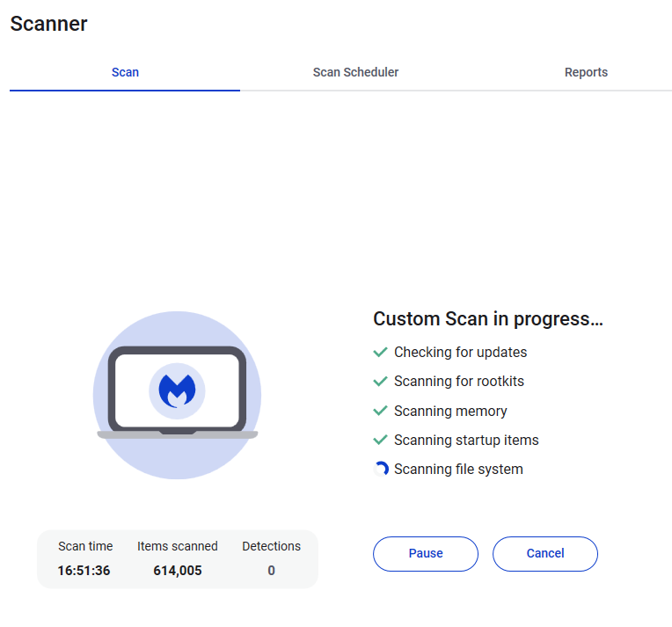Open the Reports tab
This screenshot has width=672, height=627.
point(586,72)
